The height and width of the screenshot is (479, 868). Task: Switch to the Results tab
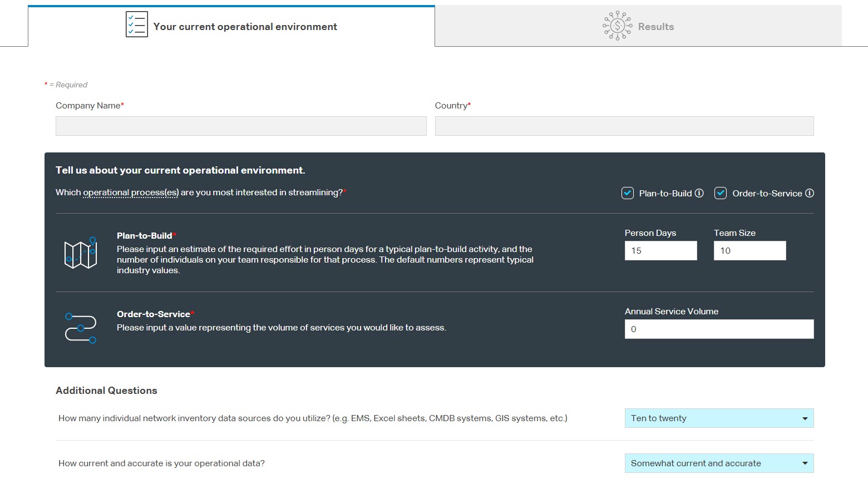[x=655, y=27]
